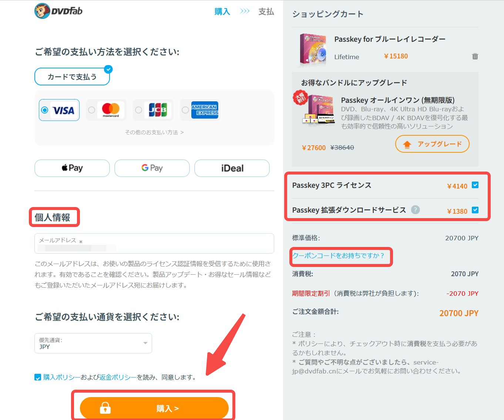The width and height of the screenshot is (504, 420).
Task: Go to 支払 step
Action: pos(266,12)
